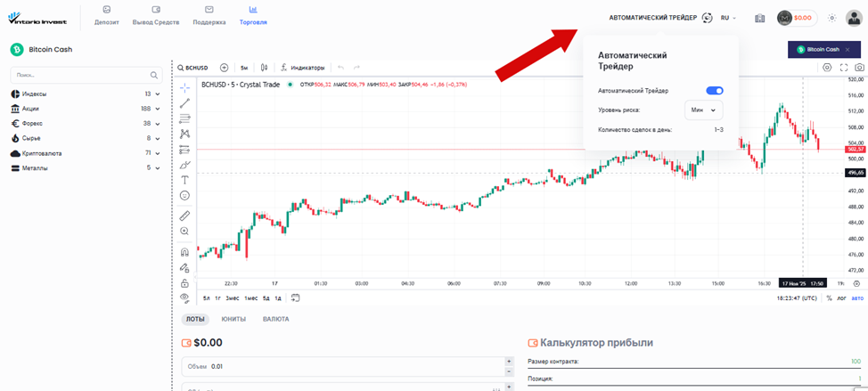Viewport: 868px width, 391px height.
Task: Increase volume with the plus stepper
Action: coord(509,361)
